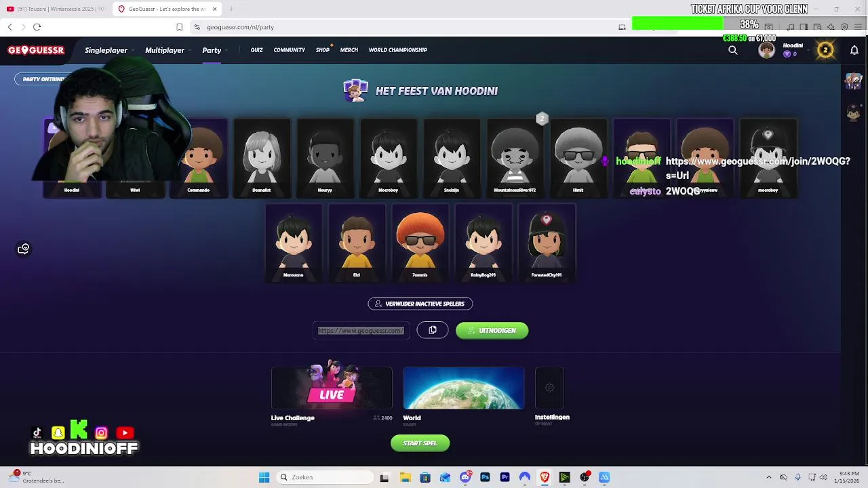Open the browser extensions puzzle icon
Viewport: 868px width, 488px height.
[x=831, y=27]
